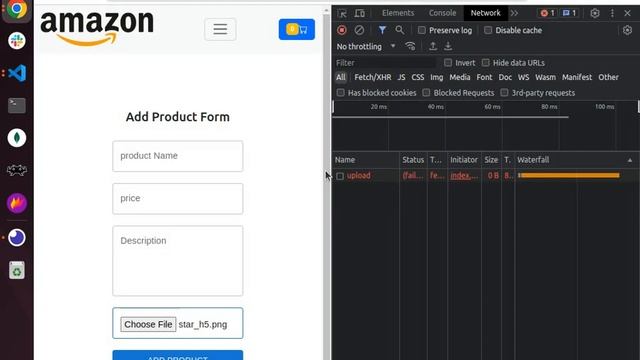Select the failed upload request
The image size is (640, 360).
359,176
